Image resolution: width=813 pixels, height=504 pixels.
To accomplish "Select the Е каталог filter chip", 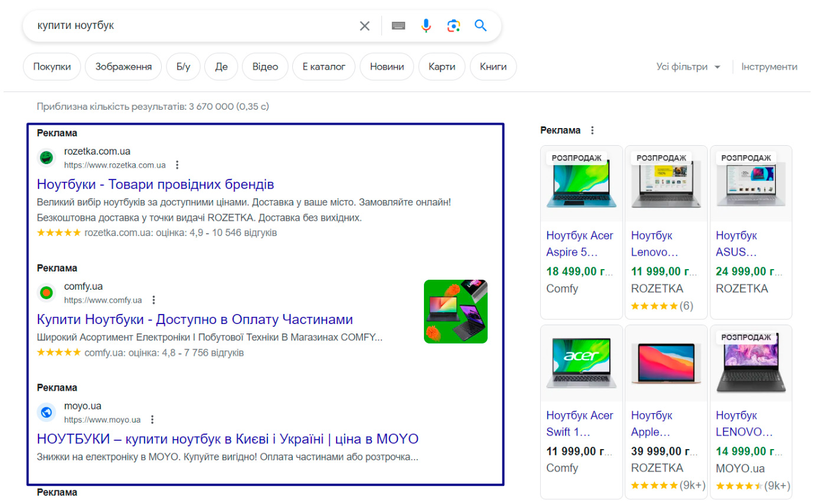I will click(x=324, y=67).
